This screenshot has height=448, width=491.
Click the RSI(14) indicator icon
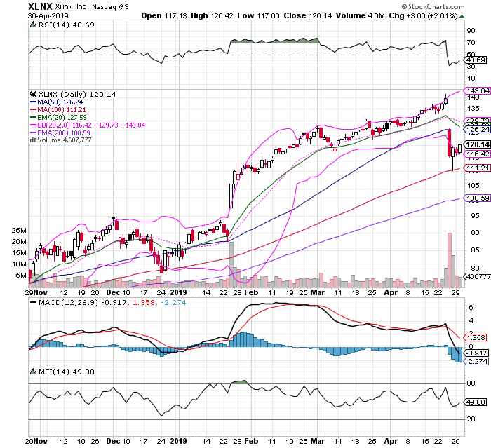pyautogui.click(x=33, y=25)
